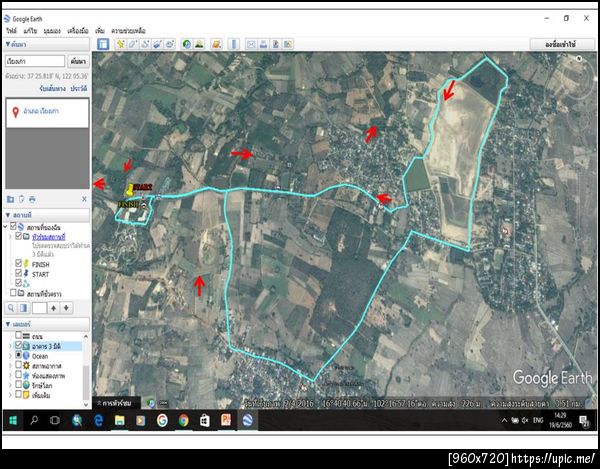Click the Email toolbar icon
This screenshot has height=469, width=600.
click(x=251, y=44)
